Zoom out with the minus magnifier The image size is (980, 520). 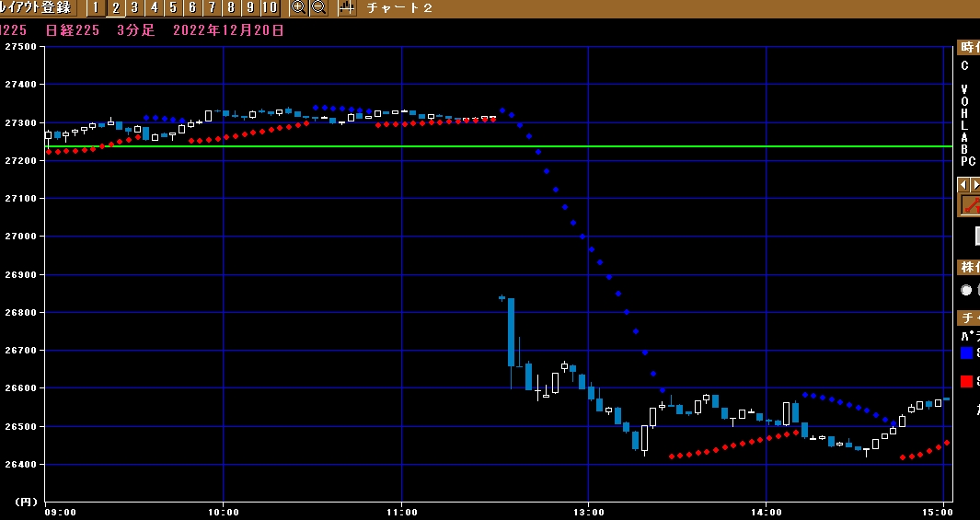pos(318,8)
